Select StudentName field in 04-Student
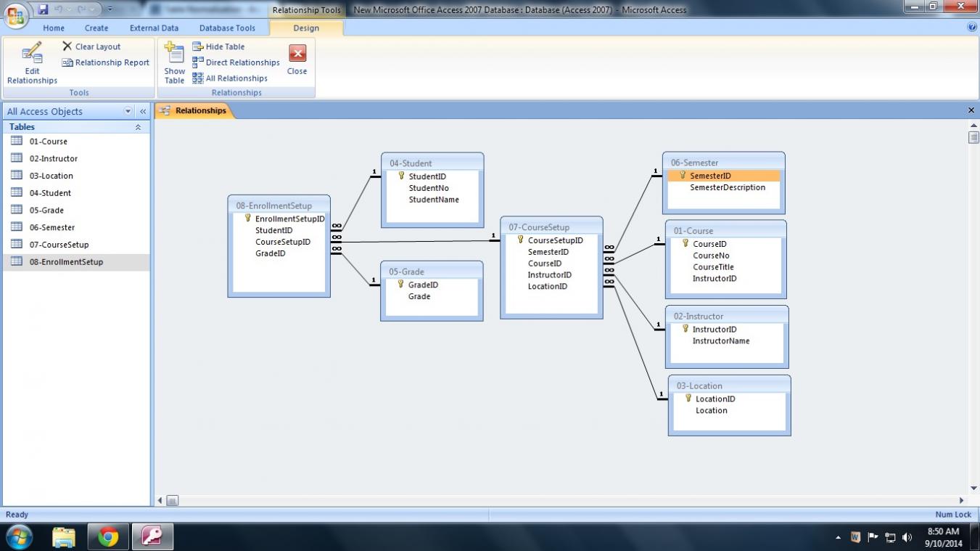 click(434, 200)
